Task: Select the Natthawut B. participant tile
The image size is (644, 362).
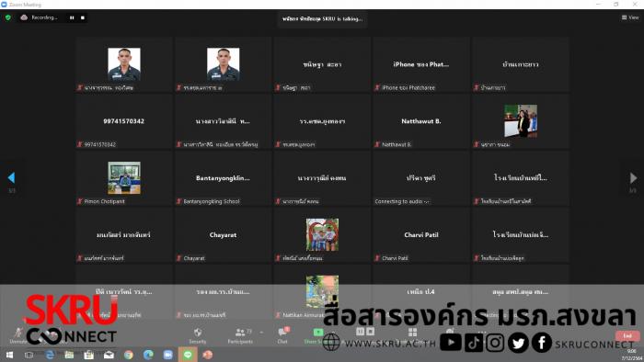Action: (x=421, y=121)
